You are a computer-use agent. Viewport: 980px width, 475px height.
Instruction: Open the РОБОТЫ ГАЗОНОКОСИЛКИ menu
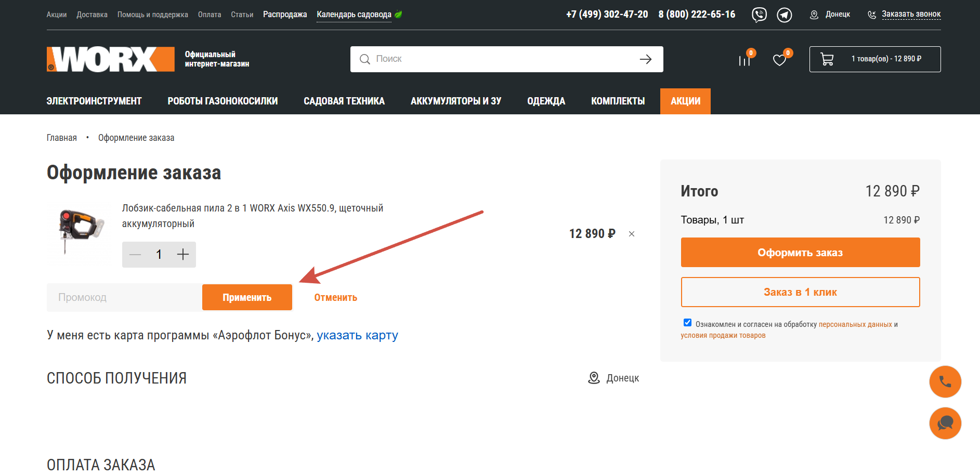tap(223, 101)
